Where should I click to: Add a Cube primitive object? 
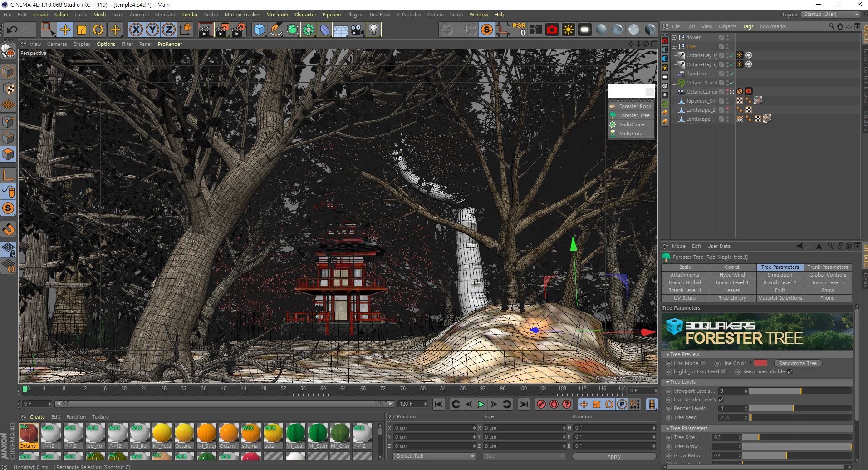click(x=259, y=30)
